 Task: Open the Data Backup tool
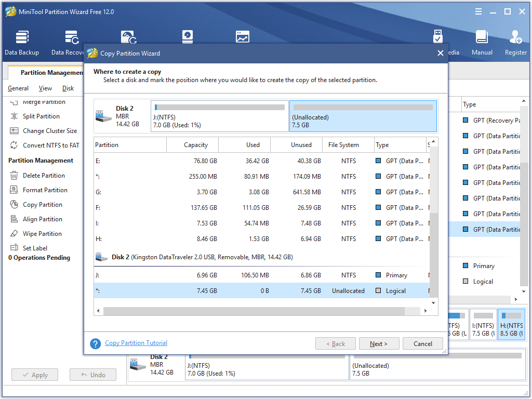22,43
